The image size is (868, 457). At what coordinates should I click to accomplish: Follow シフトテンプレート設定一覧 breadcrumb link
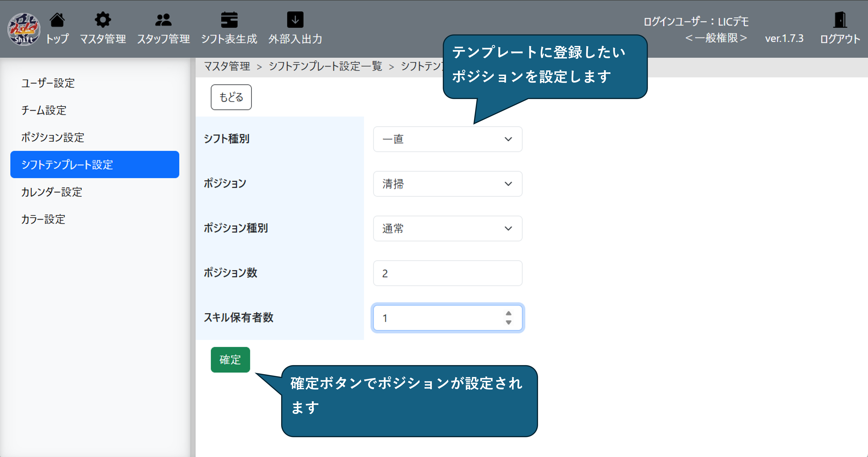325,66
